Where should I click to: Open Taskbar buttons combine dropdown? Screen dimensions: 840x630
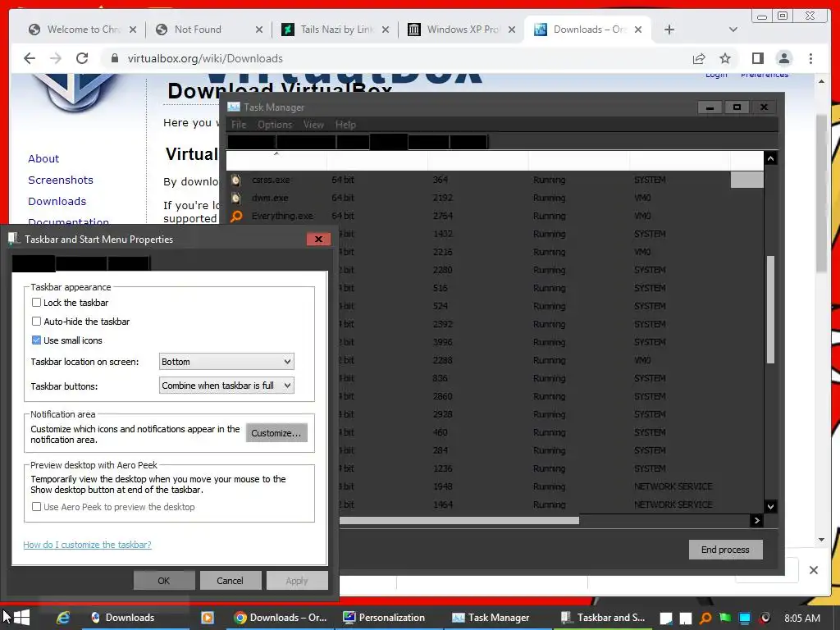tap(226, 386)
